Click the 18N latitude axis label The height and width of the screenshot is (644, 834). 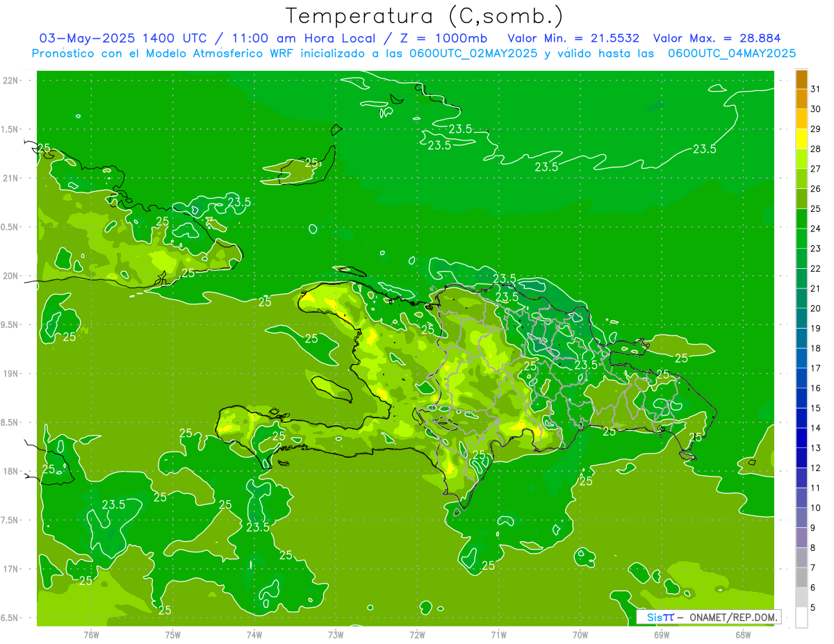(x=10, y=472)
